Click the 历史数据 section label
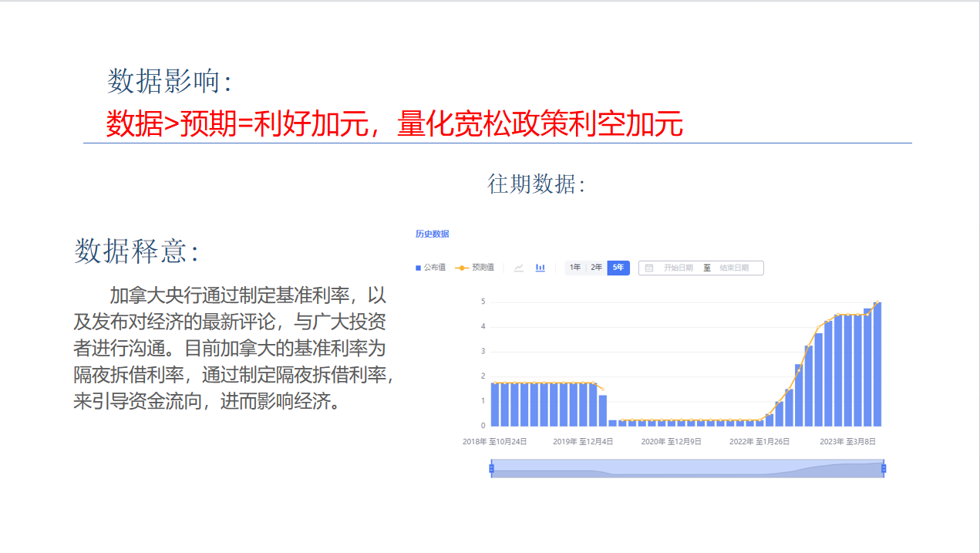Screen dimensions: 980x553 [432, 234]
